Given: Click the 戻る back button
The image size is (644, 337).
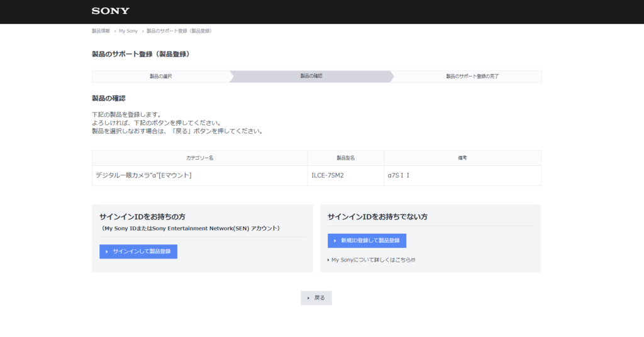Looking at the screenshot, I should [316, 298].
